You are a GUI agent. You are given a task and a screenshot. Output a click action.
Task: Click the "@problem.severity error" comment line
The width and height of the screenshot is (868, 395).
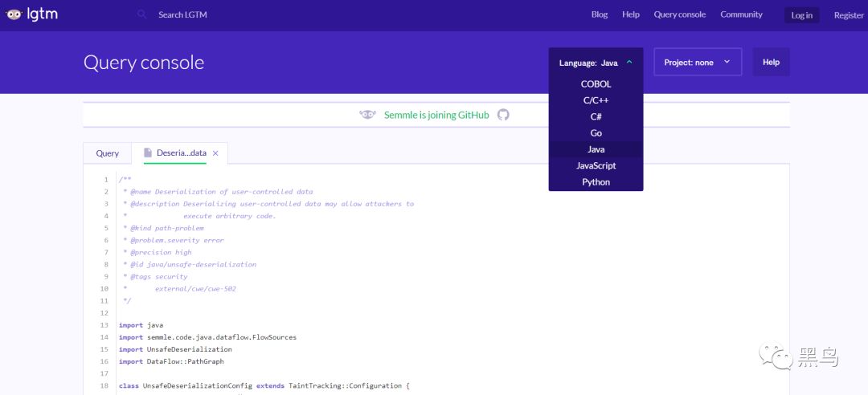pos(174,240)
